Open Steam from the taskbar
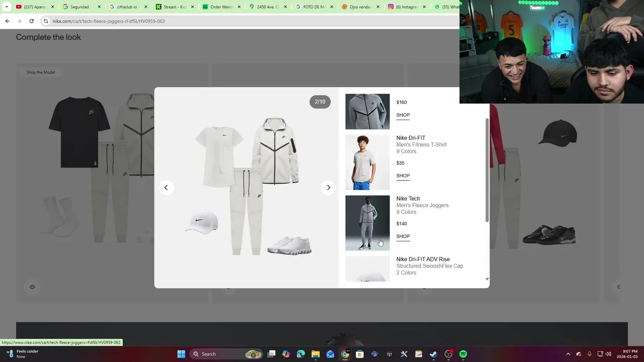Viewport: 644px width, 362px height. [433, 354]
